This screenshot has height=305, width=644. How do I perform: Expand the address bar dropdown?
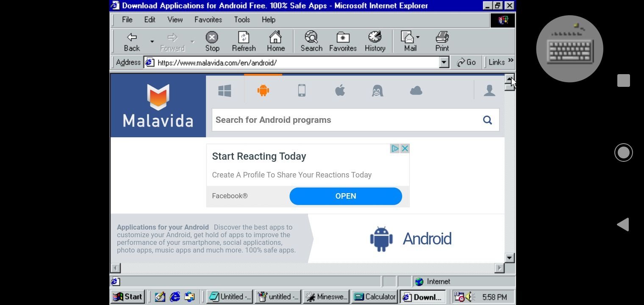pos(444,63)
